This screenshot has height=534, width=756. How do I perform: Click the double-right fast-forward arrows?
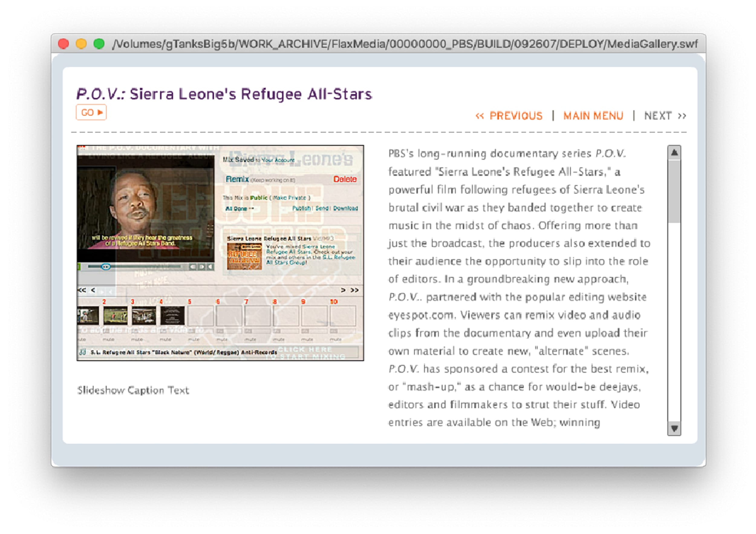(355, 290)
